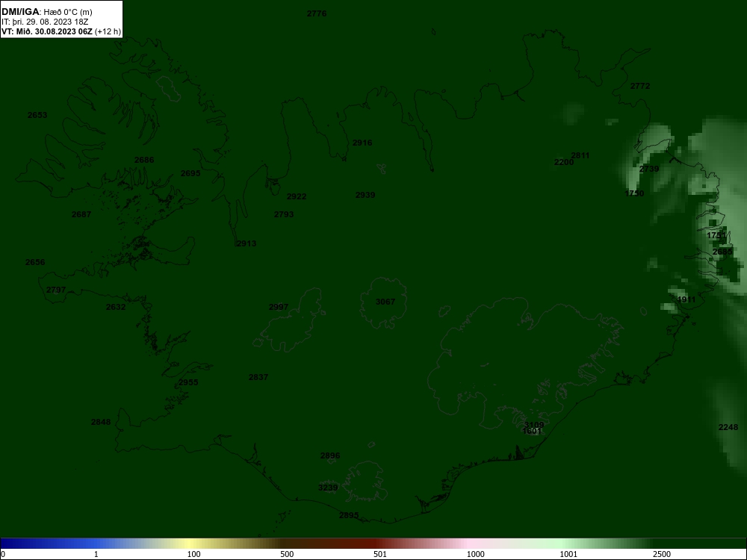Screen dimensions: 747x560
Task: Select the 1000 legend tick label
Action: [475, 554]
